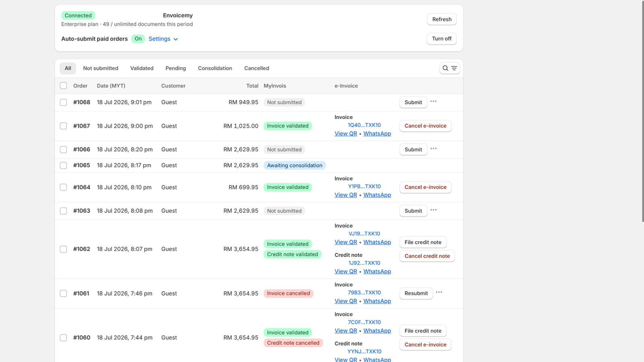Open more actions for order #1066

click(x=433, y=149)
